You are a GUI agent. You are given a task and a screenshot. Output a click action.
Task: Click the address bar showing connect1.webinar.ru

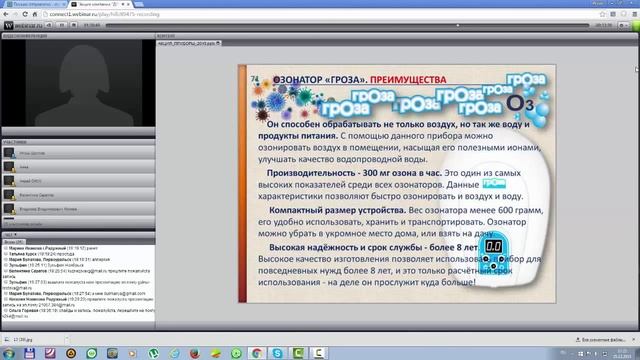318,14
